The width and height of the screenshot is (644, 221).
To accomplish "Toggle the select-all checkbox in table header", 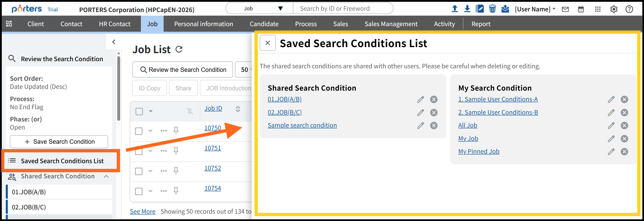I will [139, 111].
